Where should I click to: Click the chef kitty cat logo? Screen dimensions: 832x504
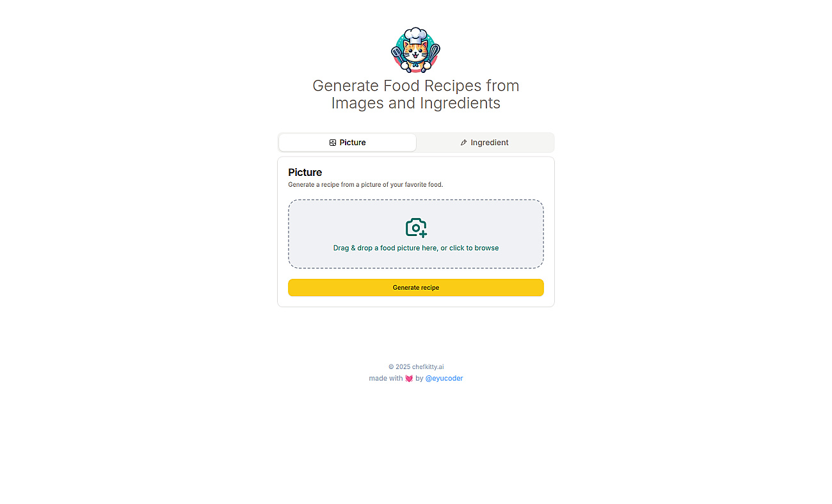click(x=416, y=51)
